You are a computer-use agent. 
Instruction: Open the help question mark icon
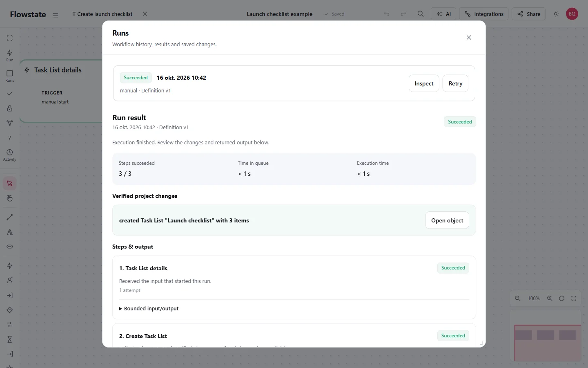[10, 138]
